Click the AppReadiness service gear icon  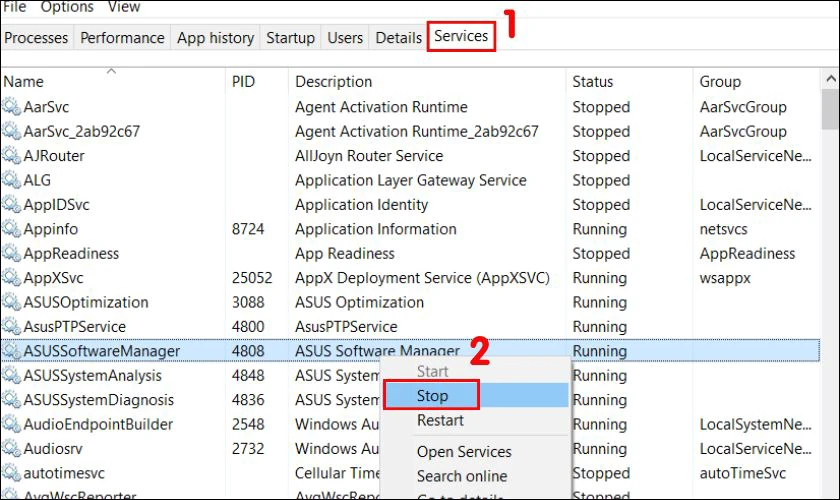[x=11, y=253]
